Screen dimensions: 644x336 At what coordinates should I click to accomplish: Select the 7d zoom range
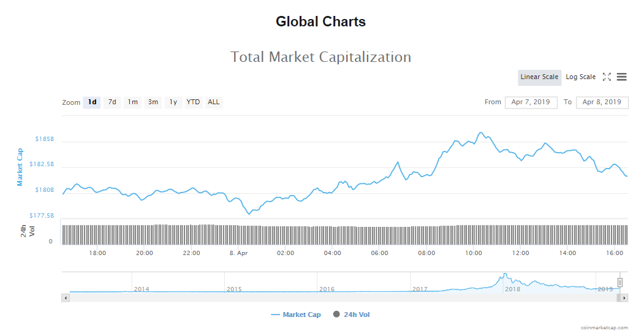[x=112, y=102]
